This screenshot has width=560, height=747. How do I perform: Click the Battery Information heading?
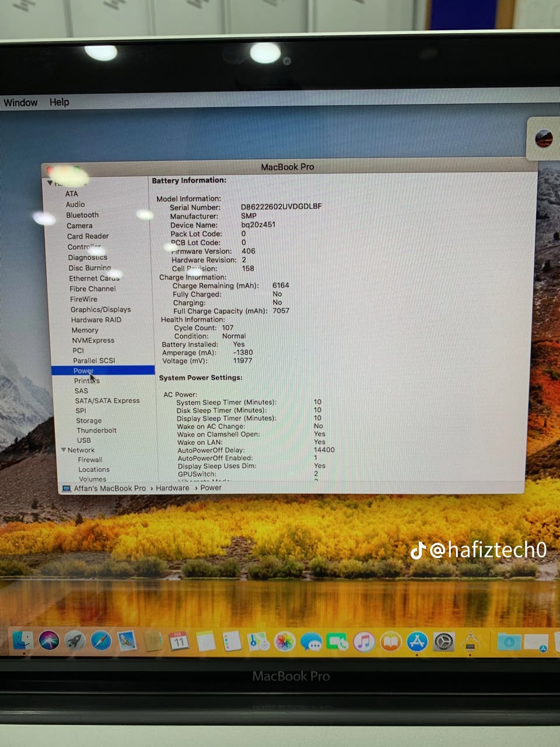189,181
